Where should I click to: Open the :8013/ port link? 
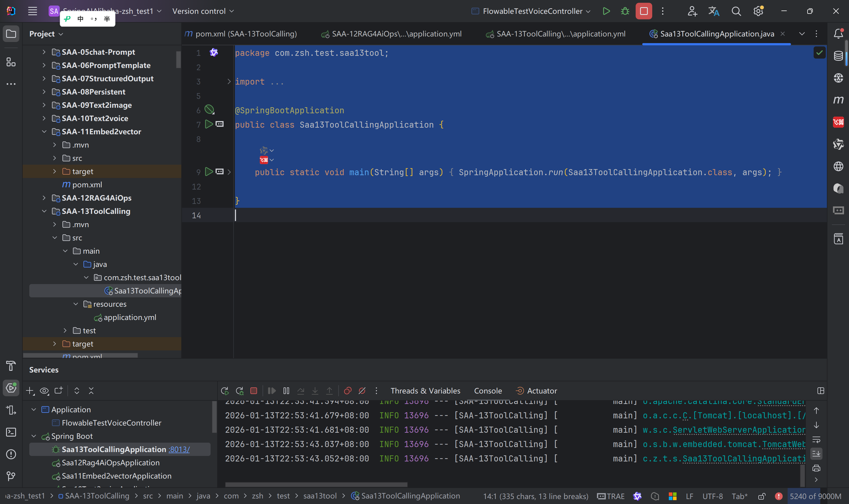pos(179,449)
